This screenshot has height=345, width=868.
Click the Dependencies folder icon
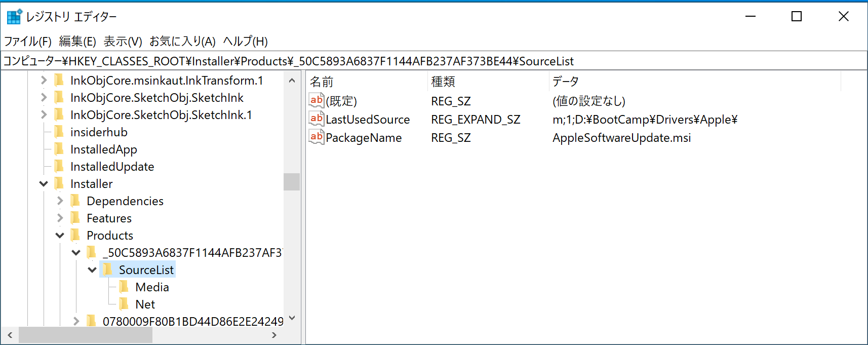coord(75,201)
